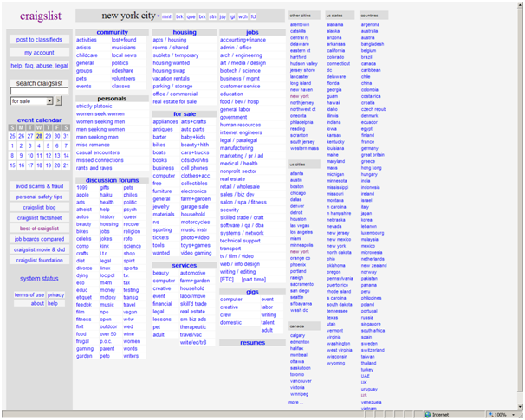
Task: Select the 'fct' area tab
Action: (x=254, y=16)
